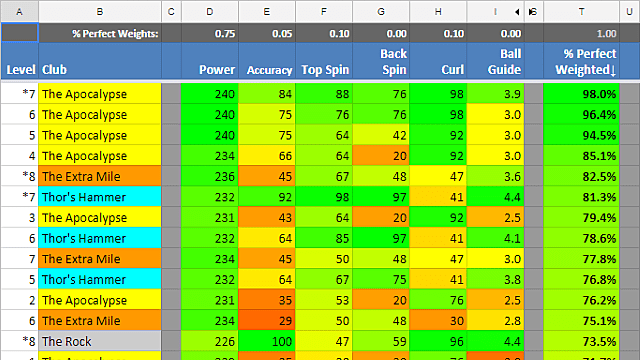The image size is (640, 360).
Task: Select column G header
Action: click(381, 12)
